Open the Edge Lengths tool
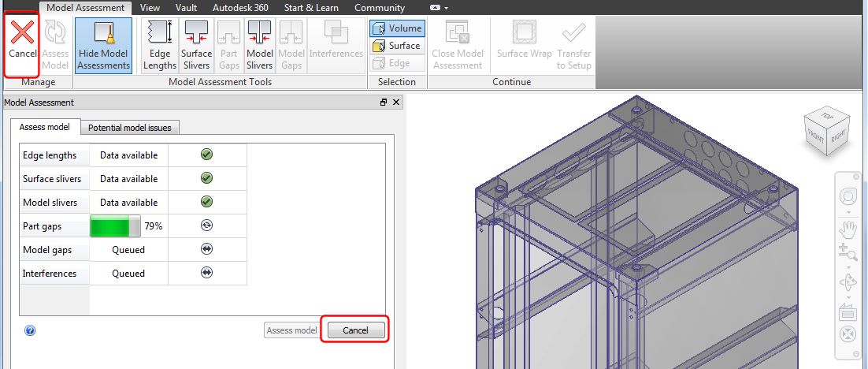This screenshot has width=868, height=369. tap(160, 46)
